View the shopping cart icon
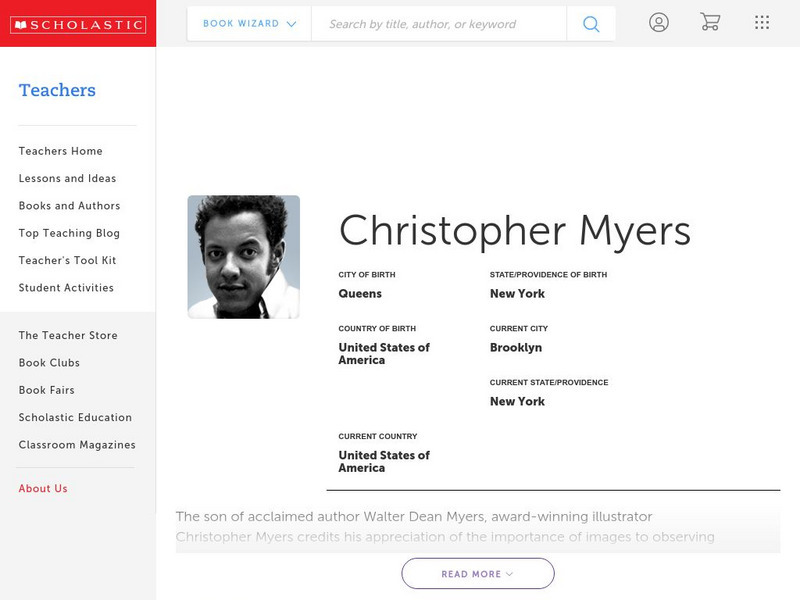 (711, 22)
